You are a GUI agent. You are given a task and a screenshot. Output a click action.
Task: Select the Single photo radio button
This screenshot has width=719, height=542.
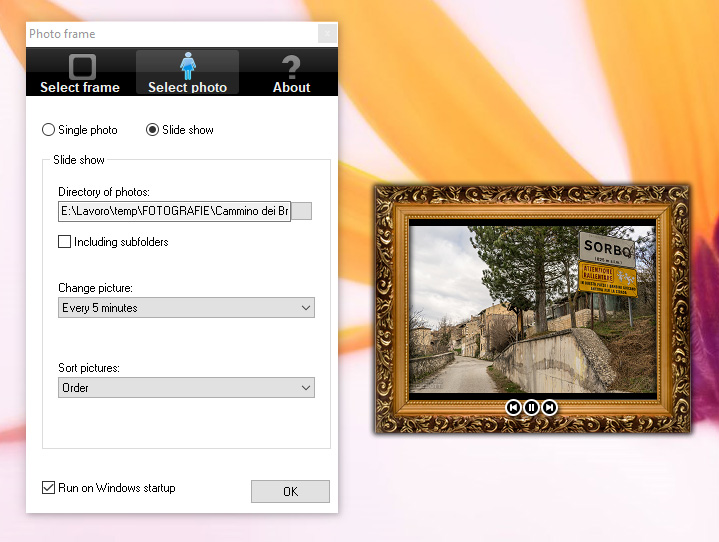48,130
